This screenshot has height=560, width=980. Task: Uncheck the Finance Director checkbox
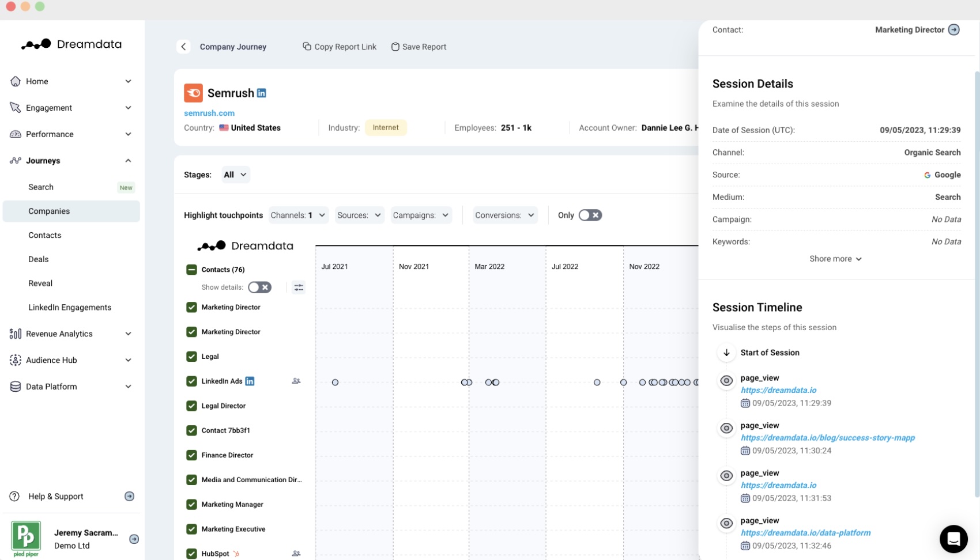tap(191, 455)
